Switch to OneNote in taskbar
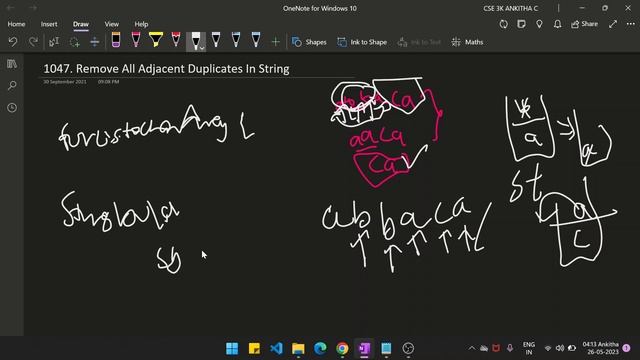This screenshot has width=640, height=360. tap(364, 349)
